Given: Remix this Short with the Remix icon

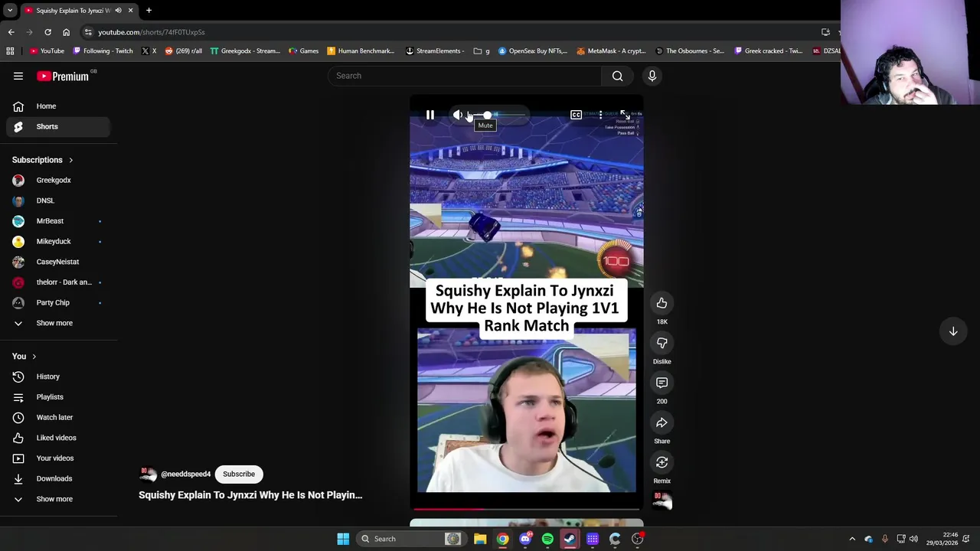Looking at the screenshot, I should point(661,462).
